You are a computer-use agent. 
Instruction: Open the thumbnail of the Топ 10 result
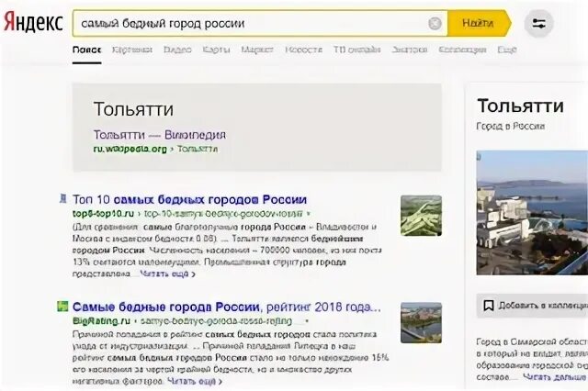421,216
